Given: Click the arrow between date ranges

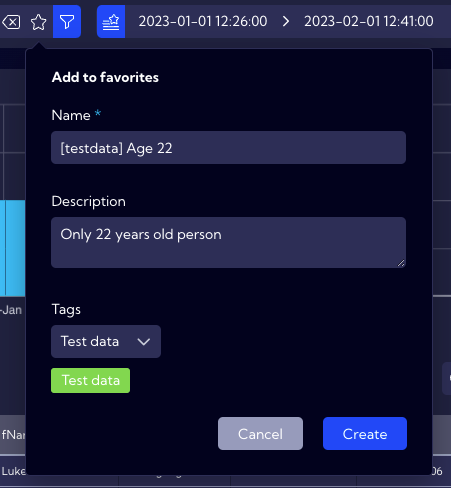Looking at the screenshot, I should [x=286, y=22].
